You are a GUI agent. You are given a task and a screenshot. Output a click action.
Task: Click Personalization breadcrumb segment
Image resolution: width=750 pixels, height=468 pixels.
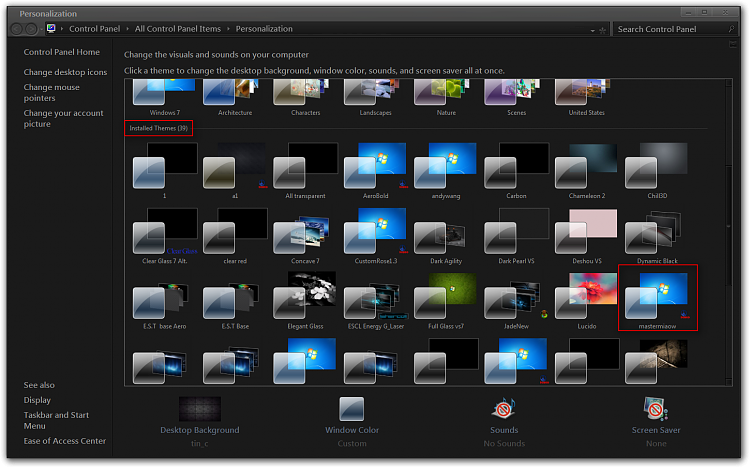pyautogui.click(x=264, y=29)
